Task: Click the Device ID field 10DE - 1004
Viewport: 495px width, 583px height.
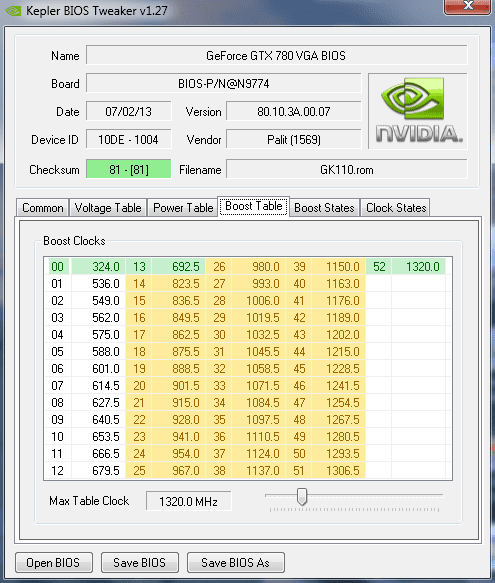Action: pyautogui.click(x=129, y=139)
